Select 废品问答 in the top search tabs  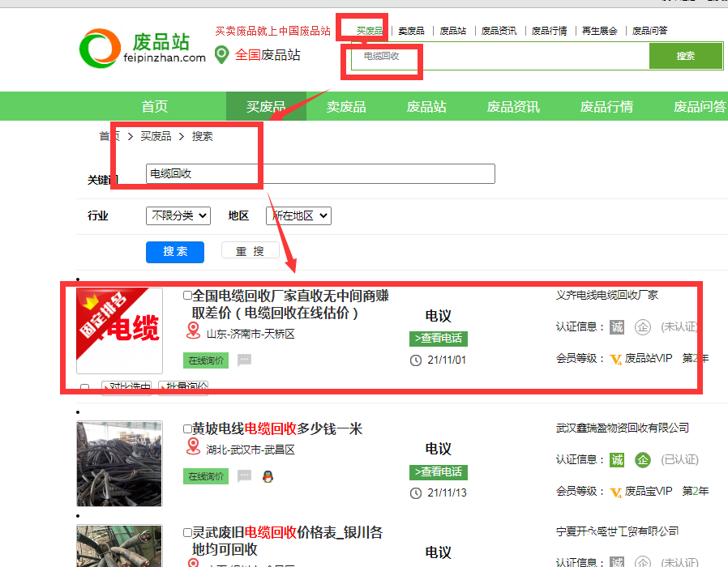pyautogui.click(x=650, y=31)
